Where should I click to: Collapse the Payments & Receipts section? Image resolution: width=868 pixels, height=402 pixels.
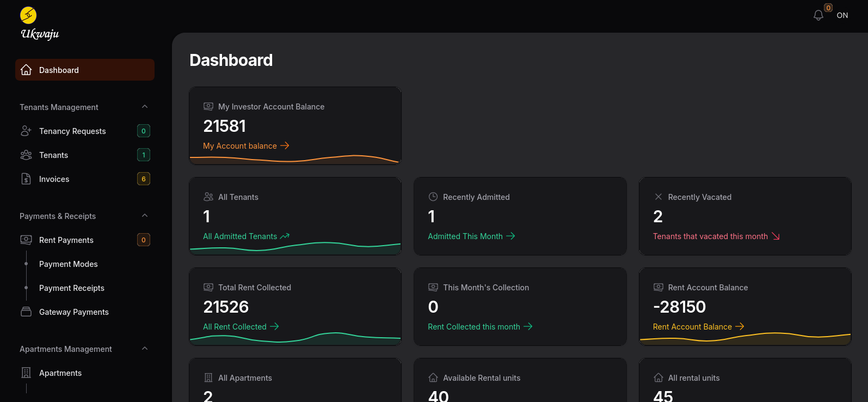[x=145, y=216]
